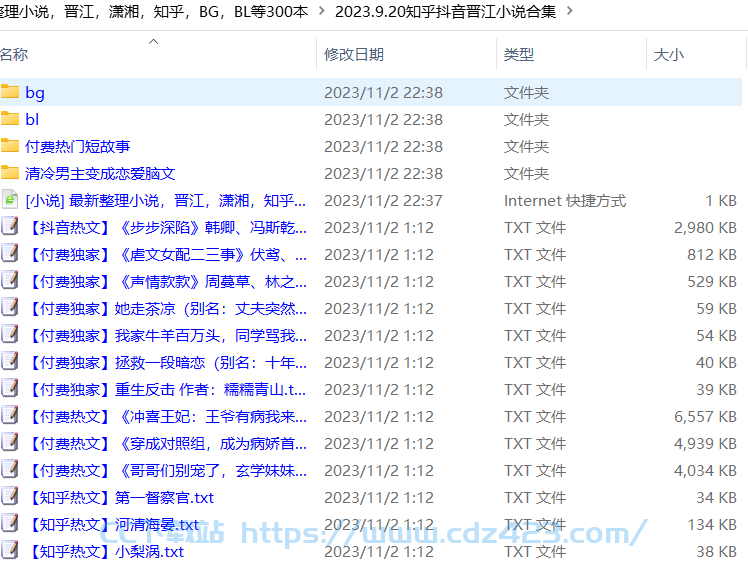Sort by 大小 column header
The height and width of the screenshot is (563, 748).
[x=669, y=54]
